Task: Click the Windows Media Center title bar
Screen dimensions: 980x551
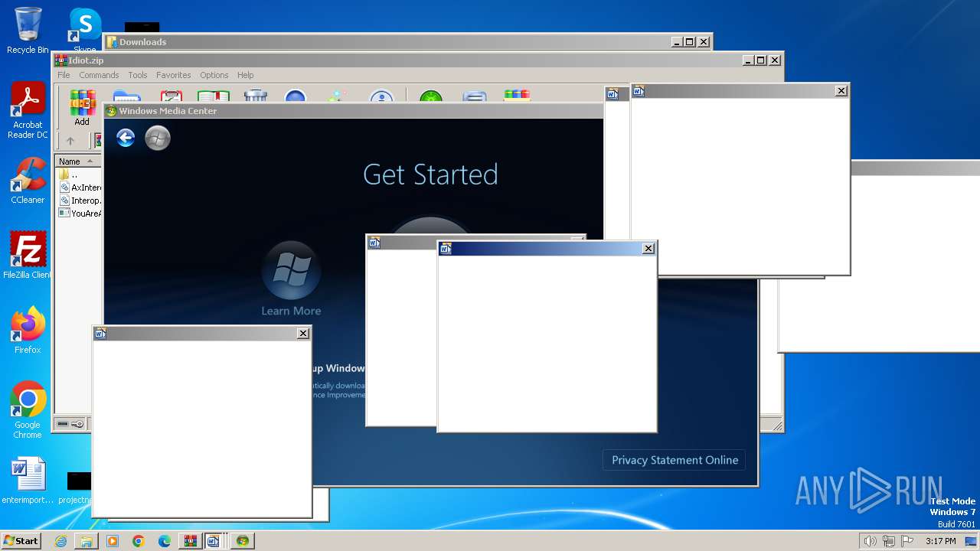Action: click(354, 111)
